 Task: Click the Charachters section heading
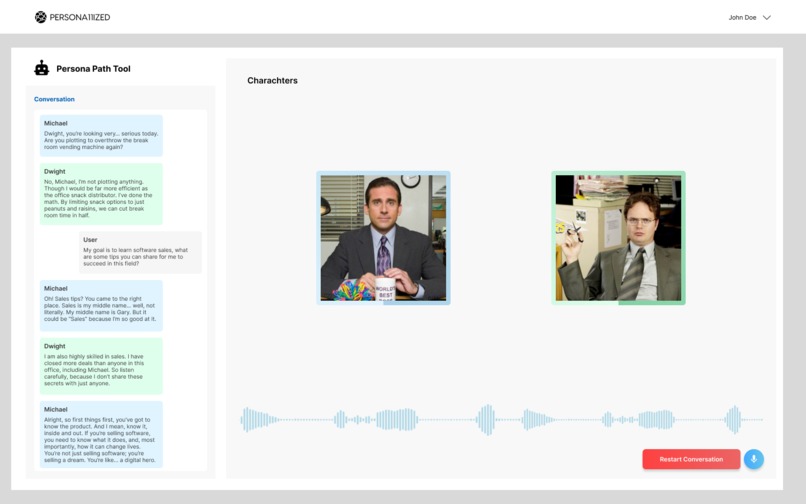point(272,81)
